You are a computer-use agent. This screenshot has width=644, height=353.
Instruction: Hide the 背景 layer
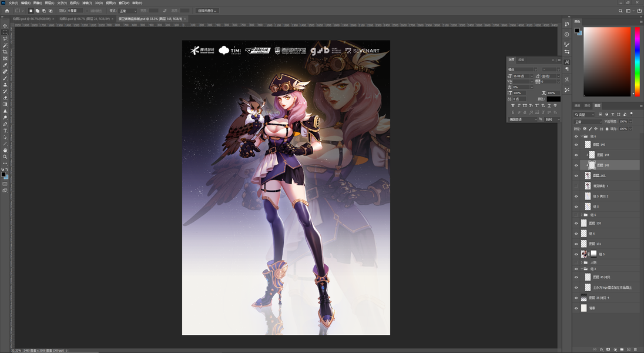click(576, 308)
